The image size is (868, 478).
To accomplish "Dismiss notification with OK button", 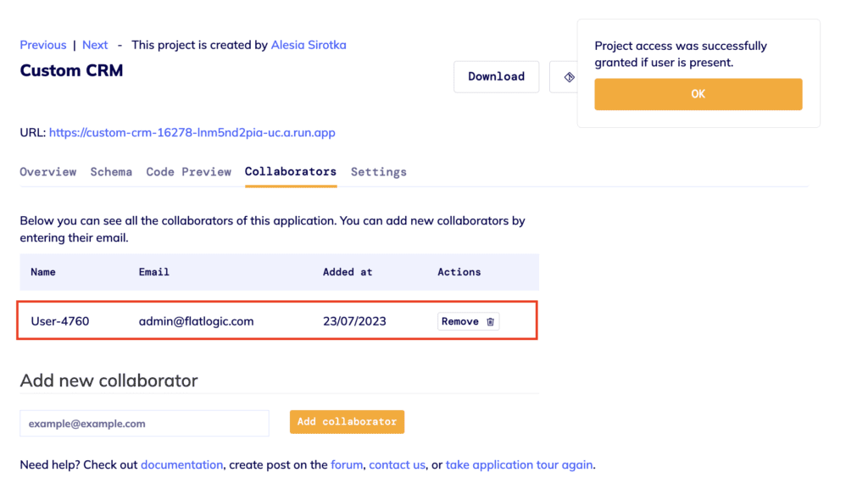I will pyautogui.click(x=698, y=94).
